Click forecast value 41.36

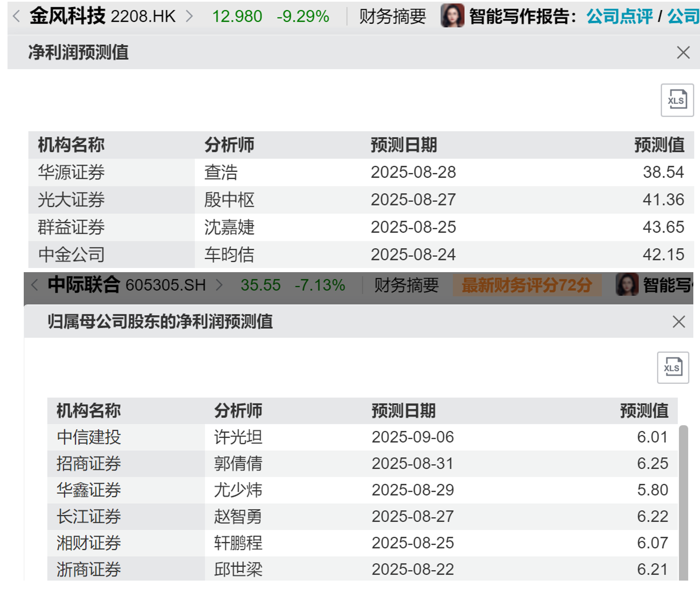coord(663,200)
